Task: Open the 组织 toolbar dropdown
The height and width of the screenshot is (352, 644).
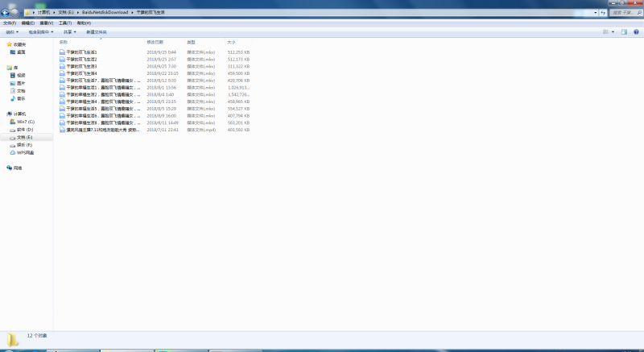Action: (12, 32)
